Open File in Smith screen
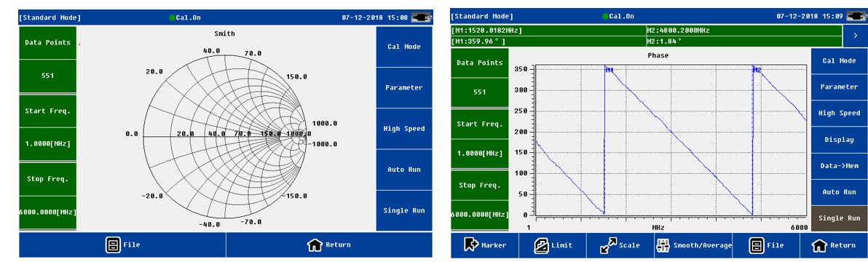 coord(122,245)
